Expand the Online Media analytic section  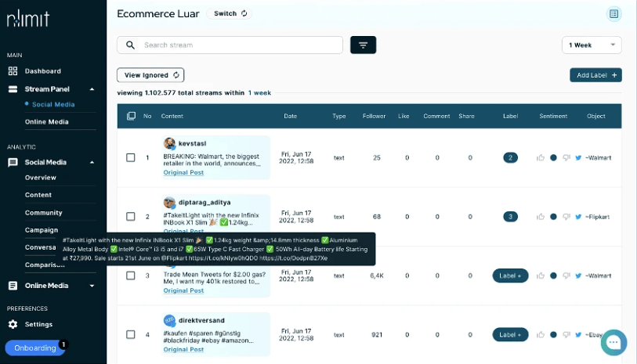pyautogui.click(x=92, y=286)
